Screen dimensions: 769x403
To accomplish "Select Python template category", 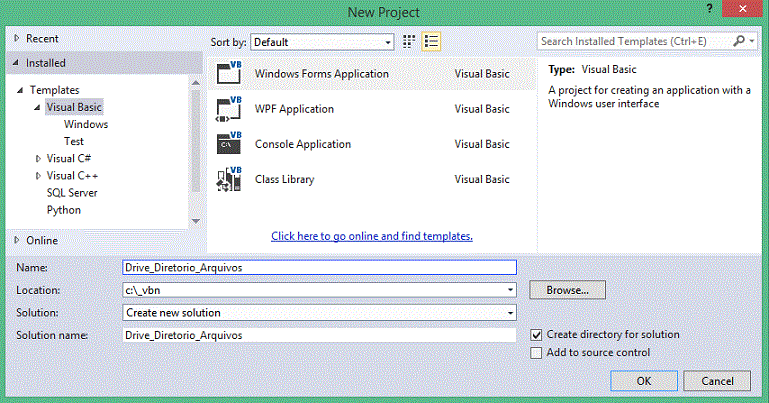I will tap(64, 210).
